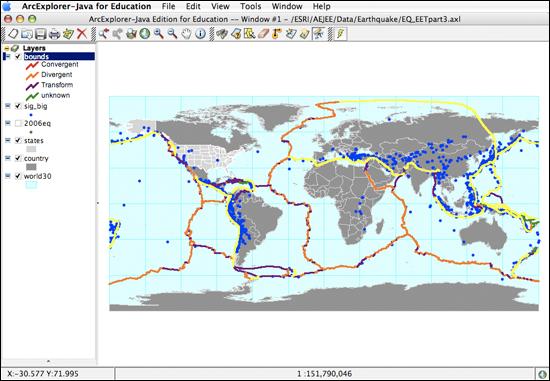Collapse the bounds layer legend
550x381 pixels.
coord(7,56)
